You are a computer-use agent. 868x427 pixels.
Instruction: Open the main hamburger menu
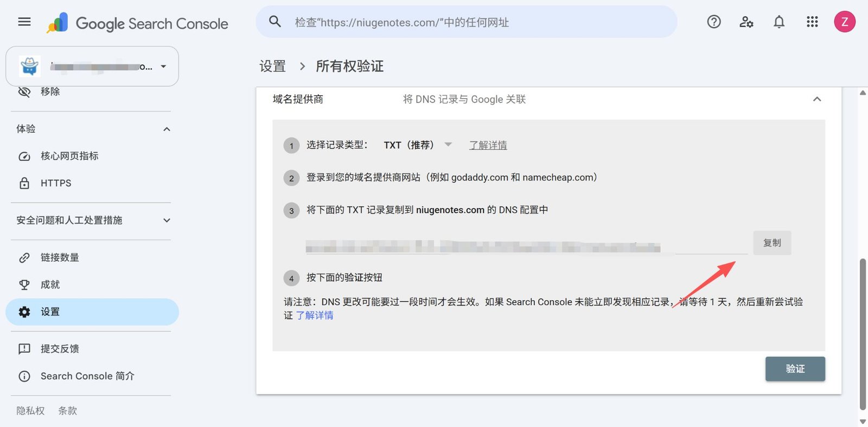click(x=24, y=22)
